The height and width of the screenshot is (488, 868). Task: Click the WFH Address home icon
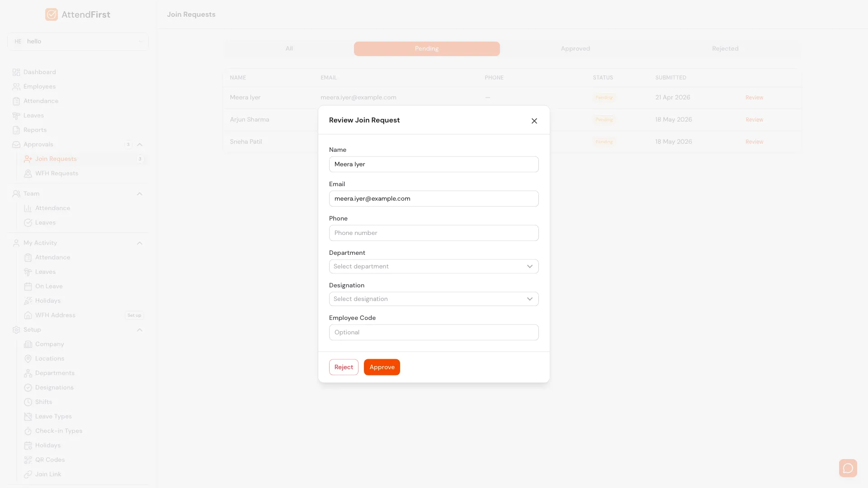28,315
